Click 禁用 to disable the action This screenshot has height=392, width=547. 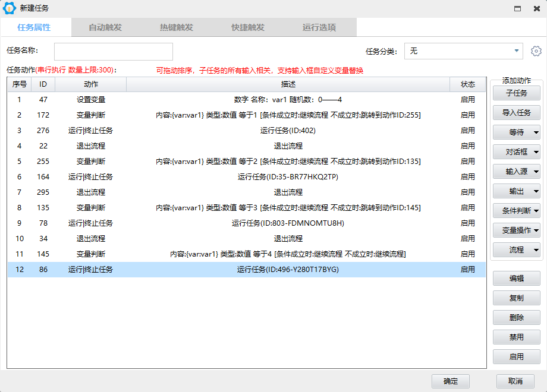click(x=516, y=337)
